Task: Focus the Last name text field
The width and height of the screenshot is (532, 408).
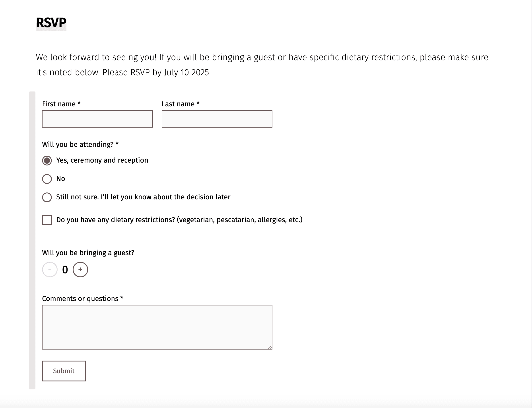Action: pos(217,119)
